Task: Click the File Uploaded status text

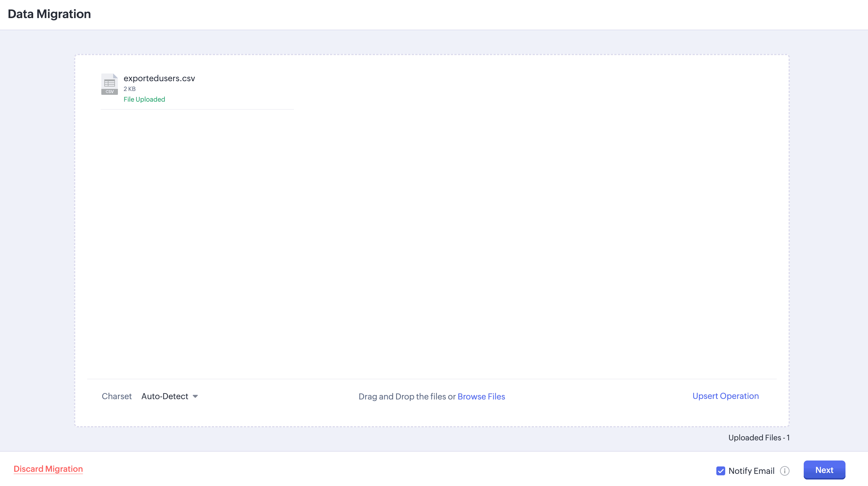Action: [144, 99]
